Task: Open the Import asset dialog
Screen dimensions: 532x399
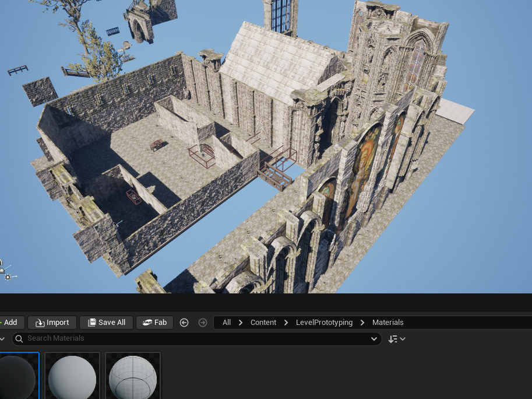Action: pyautogui.click(x=52, y=323)
